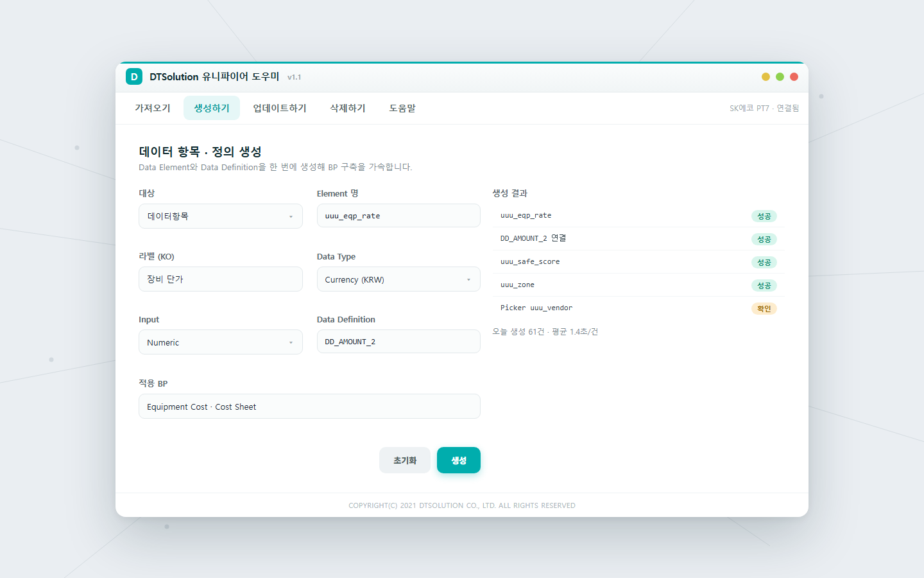Click the yellow minimize window dot
Viewport: 924px width, 578px height.
tap(766, 76)
